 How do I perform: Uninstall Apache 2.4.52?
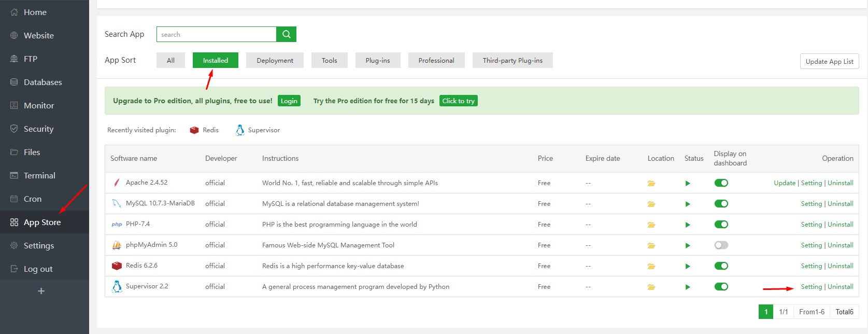point(841,183)
